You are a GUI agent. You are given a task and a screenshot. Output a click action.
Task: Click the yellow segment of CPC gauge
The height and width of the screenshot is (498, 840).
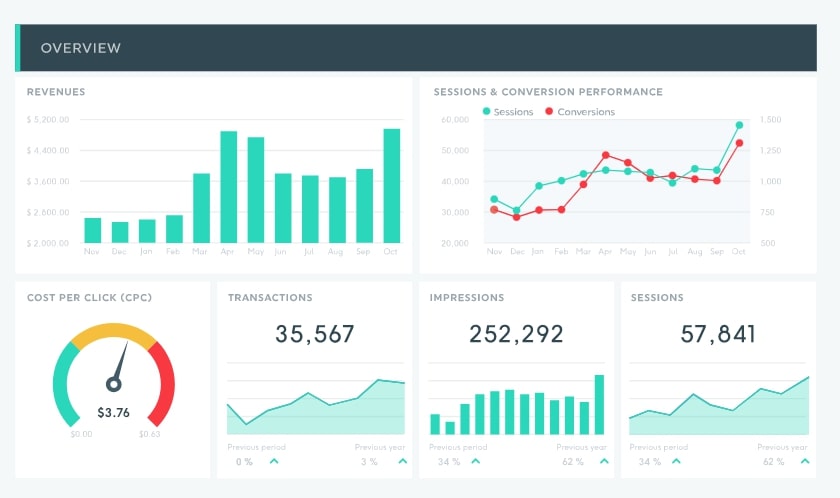pos(114,332)
